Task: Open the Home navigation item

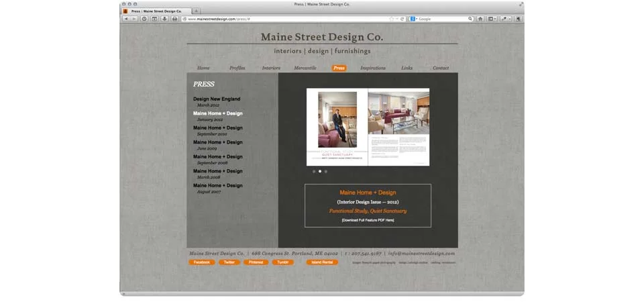Action: 203,68
